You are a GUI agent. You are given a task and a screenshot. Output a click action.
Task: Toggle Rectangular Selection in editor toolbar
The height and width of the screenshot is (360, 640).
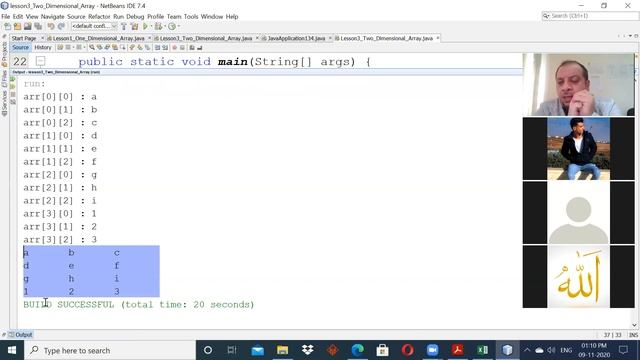[122, 48]
